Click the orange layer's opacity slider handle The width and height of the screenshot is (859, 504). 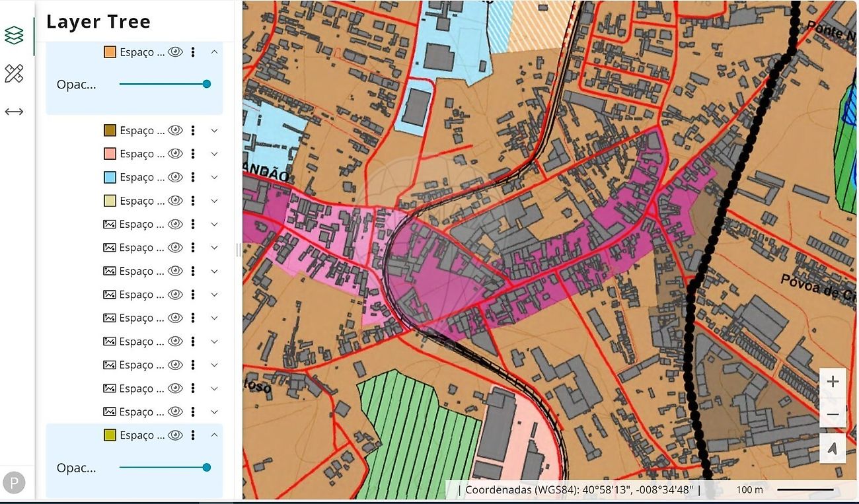coord(207,84)
